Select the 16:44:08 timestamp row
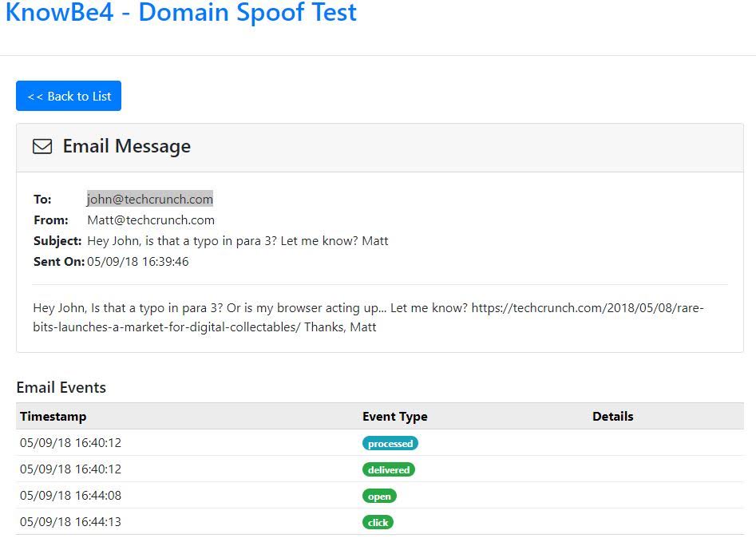 pos(71,496)
